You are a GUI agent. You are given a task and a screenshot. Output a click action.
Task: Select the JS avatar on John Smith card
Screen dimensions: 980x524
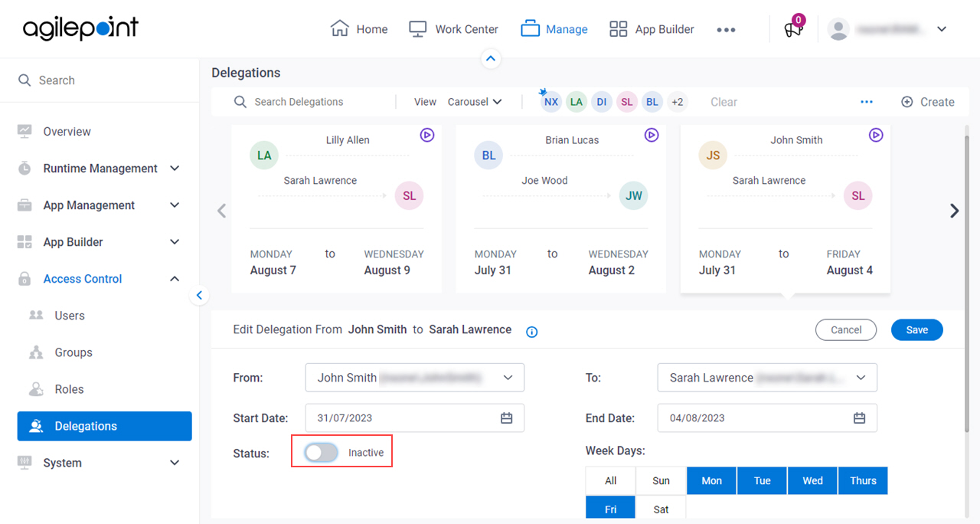point(713,156)
